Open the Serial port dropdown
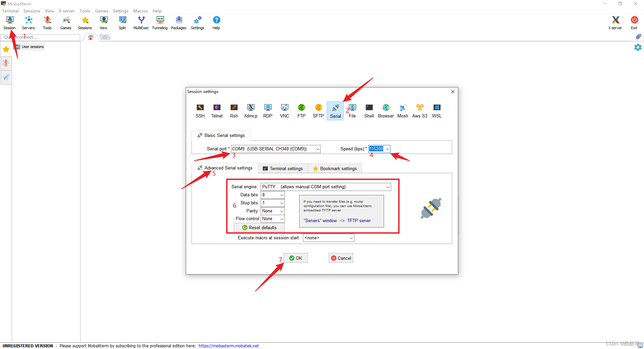Viewport: 644px width, 349px height. click(276, 149)
